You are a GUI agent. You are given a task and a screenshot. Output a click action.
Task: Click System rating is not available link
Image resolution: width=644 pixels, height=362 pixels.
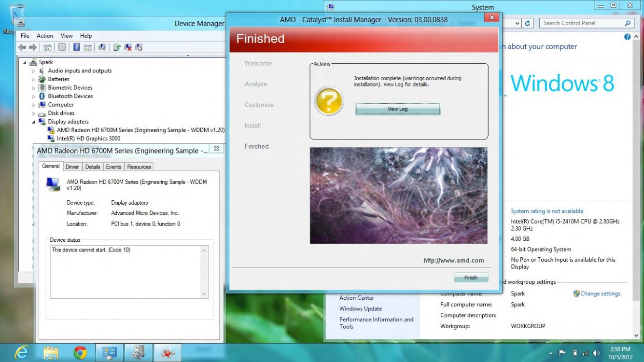point(547,211)
